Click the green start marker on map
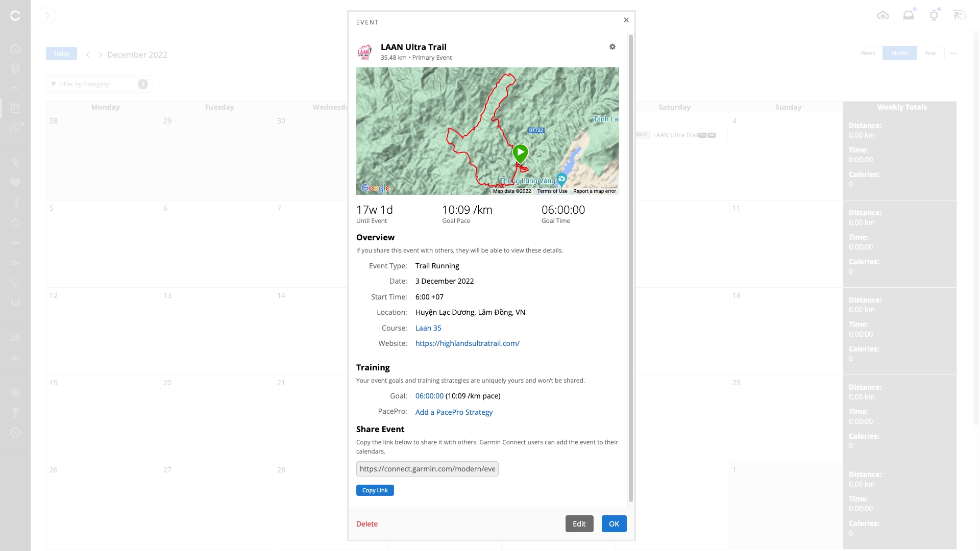The image size is (980, 551). (x=520, y=154)
